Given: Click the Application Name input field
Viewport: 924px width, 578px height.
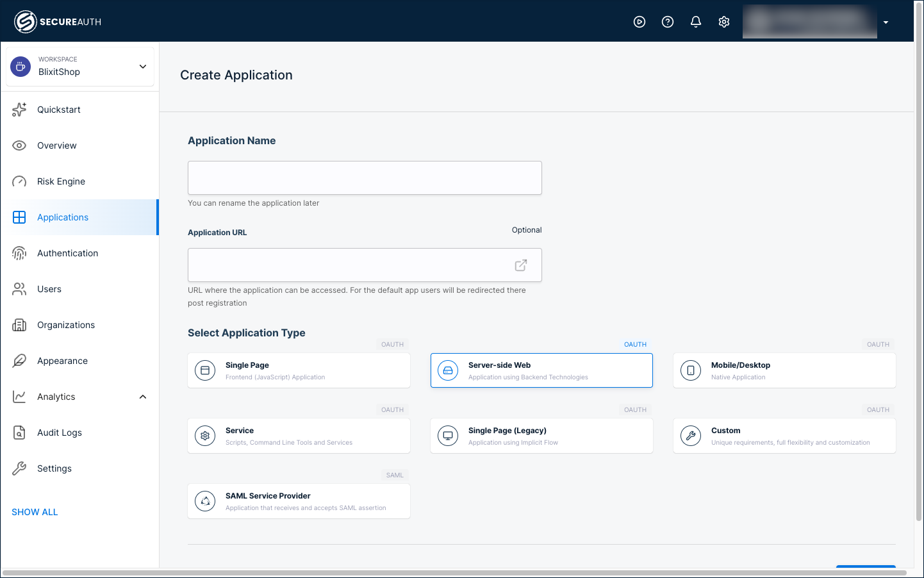Looking at the screenshot, I should tap(365, 178).
